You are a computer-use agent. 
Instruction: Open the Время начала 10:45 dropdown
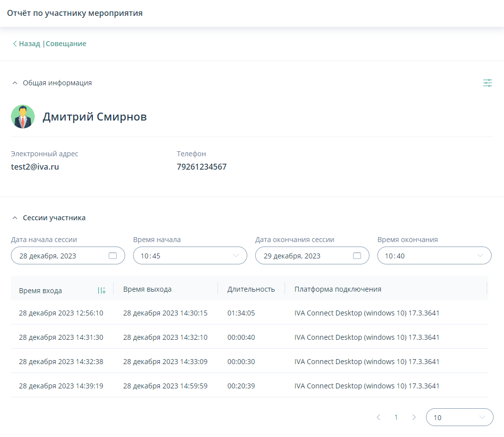tap(190, 256)
